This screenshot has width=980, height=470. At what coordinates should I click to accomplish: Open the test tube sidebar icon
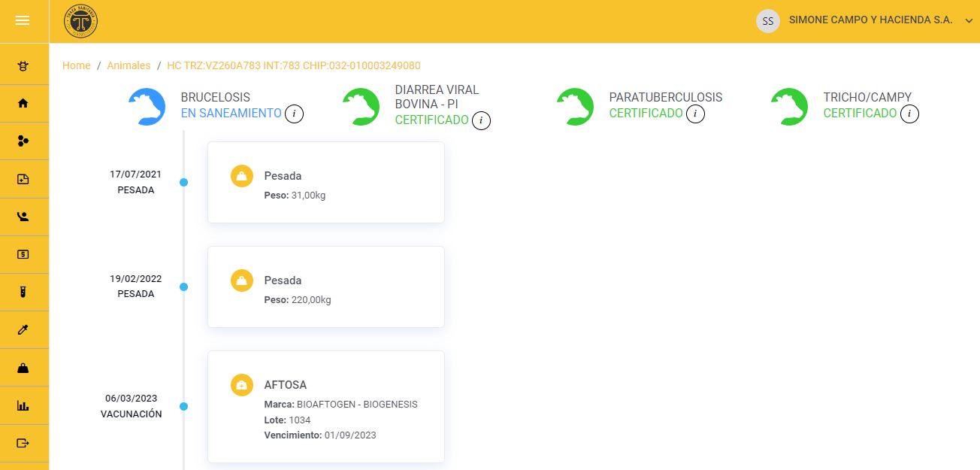pos(23,292)
